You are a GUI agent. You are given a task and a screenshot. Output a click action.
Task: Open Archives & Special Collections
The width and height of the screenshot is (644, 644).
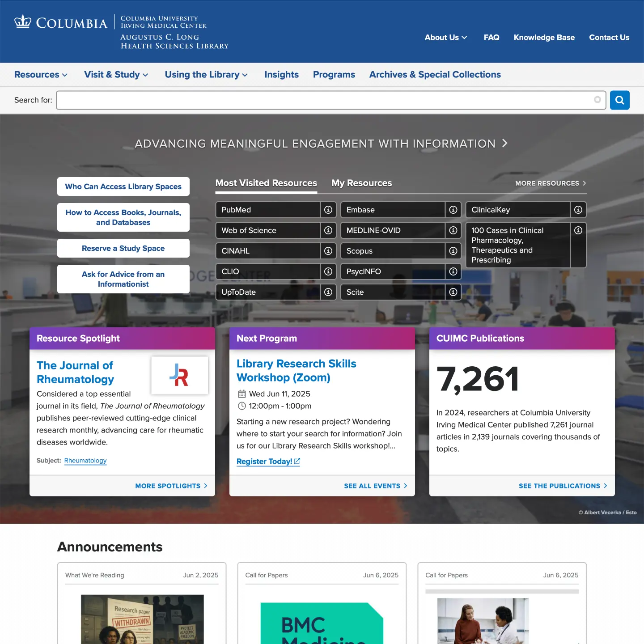click(x=435, y=75)
